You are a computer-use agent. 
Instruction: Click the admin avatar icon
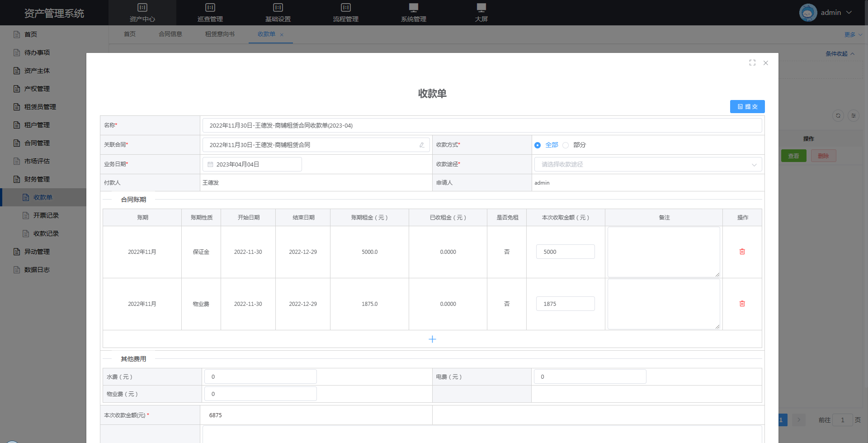(808, 13)
